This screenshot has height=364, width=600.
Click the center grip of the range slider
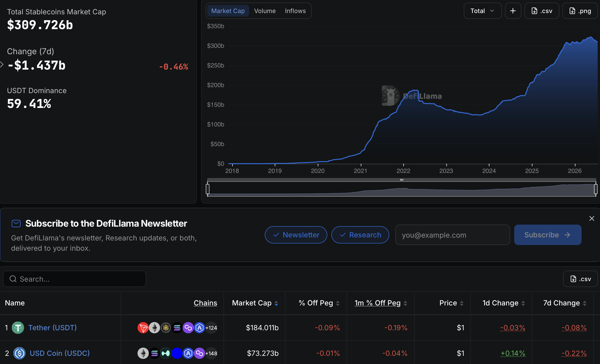point(402,180)
